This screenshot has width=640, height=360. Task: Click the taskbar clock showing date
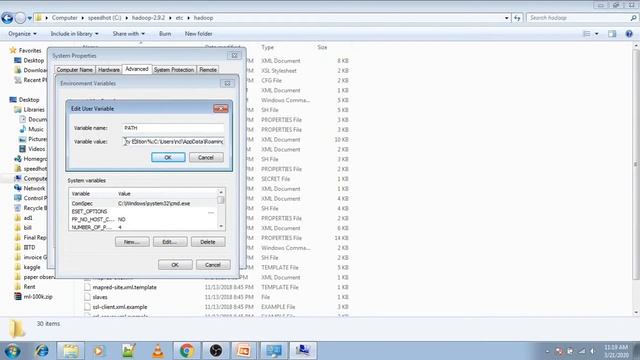pyautogui.click(x=616, y=351)
